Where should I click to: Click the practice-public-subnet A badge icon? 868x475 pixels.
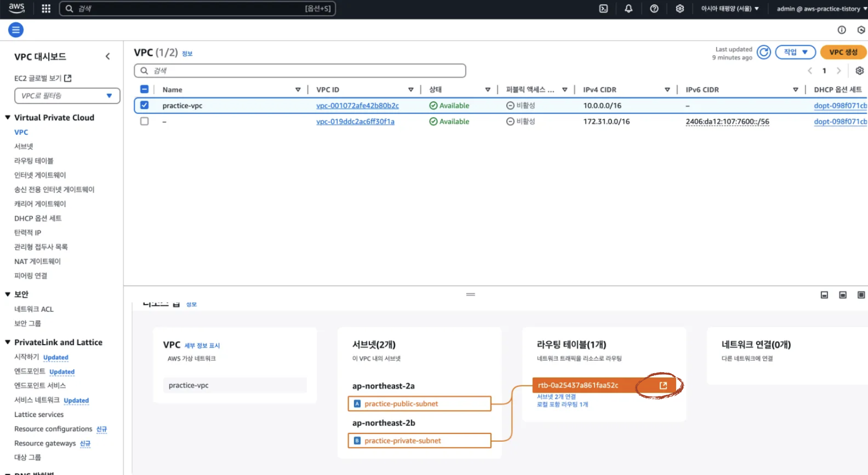(x=357, y=404)
